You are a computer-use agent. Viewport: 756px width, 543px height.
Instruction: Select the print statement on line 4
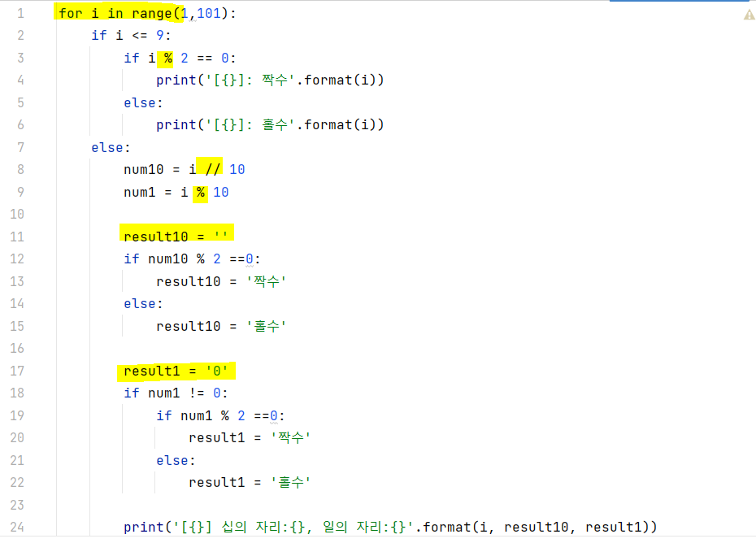tap(270, 80)
